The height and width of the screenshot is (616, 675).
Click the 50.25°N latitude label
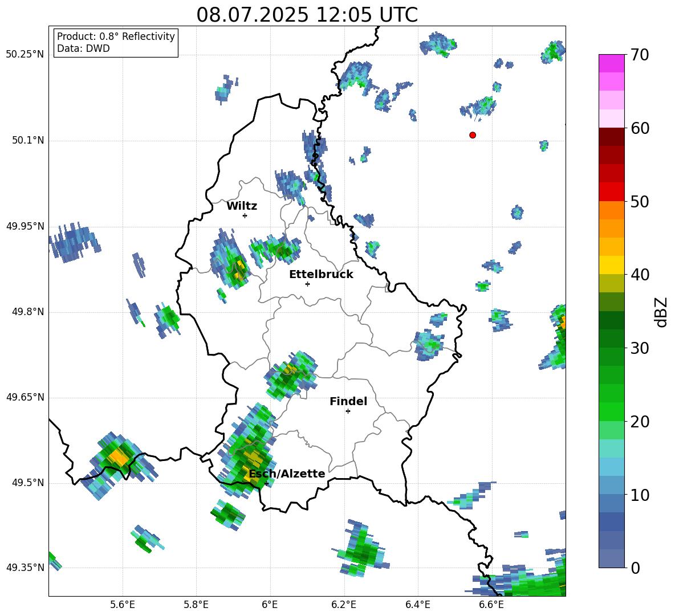[x=25, y=55]
